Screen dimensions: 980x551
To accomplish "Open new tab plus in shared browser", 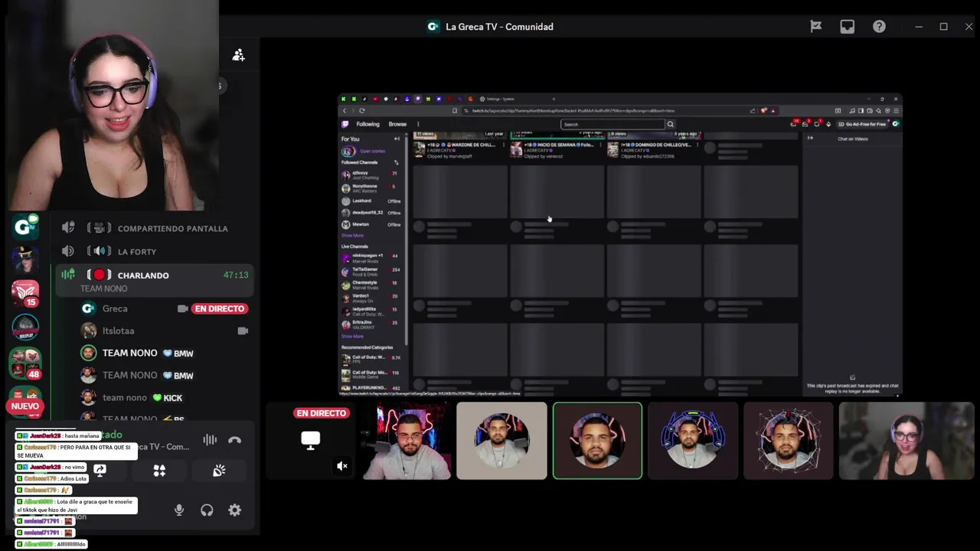I will pyautogui.click(x=554, y=99).
